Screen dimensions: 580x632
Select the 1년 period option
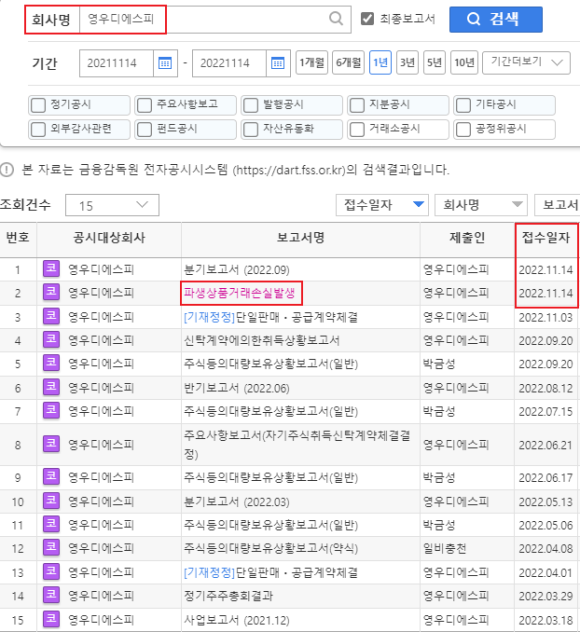pos(380,62)
